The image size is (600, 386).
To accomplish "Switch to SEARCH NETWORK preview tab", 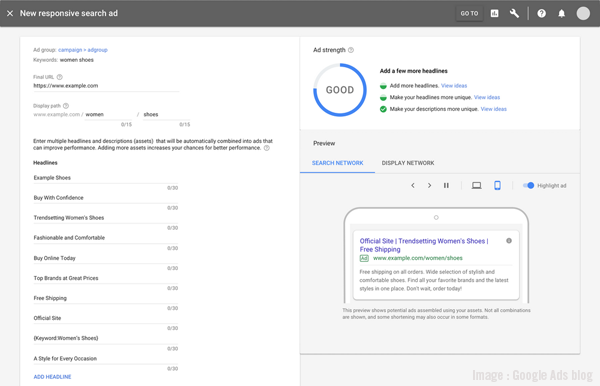I will [338, 163].
